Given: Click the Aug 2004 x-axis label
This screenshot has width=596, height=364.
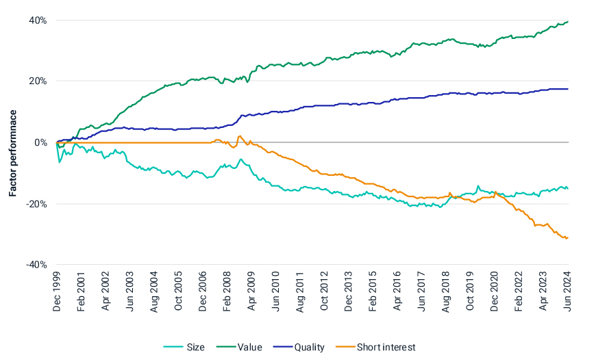Looking at the screenshot, I should (154, 292).
